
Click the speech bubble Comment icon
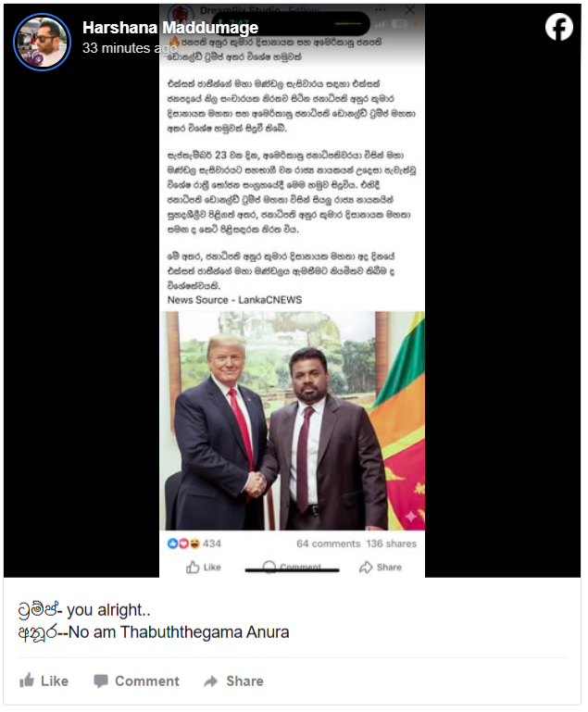click(101, 681)
